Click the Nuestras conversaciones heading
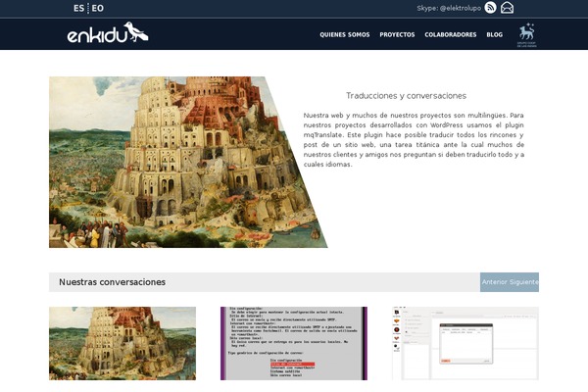This screenshot has width=588, height=392. (112, 282)
